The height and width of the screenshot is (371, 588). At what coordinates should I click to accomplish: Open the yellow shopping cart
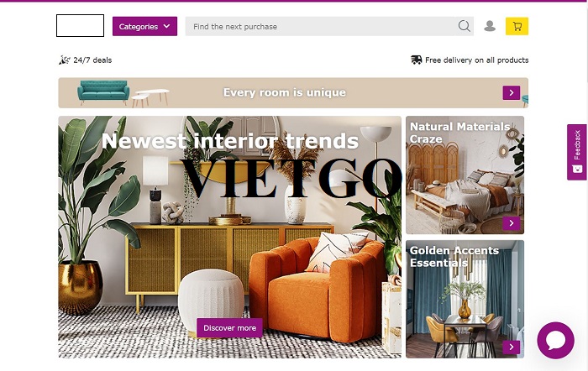[x=517, y=26]
